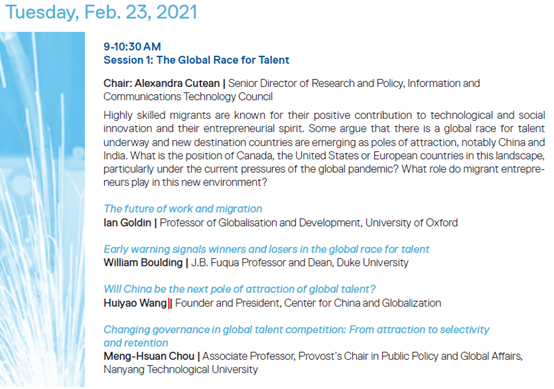
Task: Click speaker name Meng-Hsuan Chou
Action: point(149,356)
